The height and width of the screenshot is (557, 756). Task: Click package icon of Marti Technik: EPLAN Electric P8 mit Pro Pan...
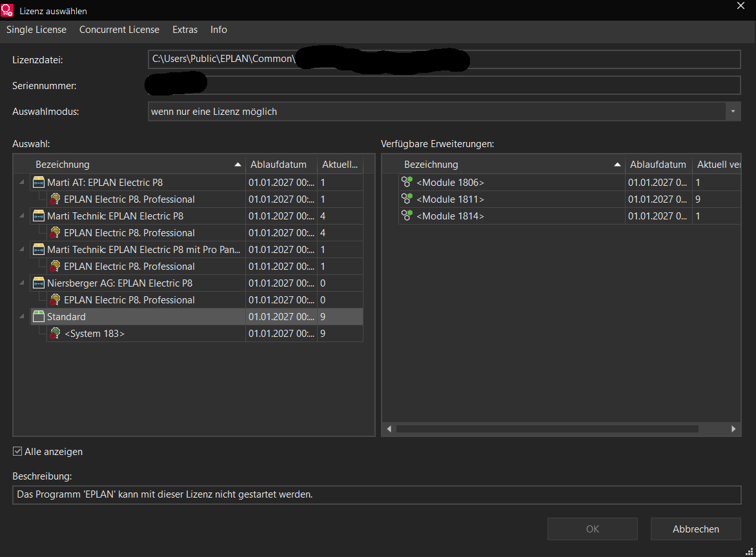(39, 249)
